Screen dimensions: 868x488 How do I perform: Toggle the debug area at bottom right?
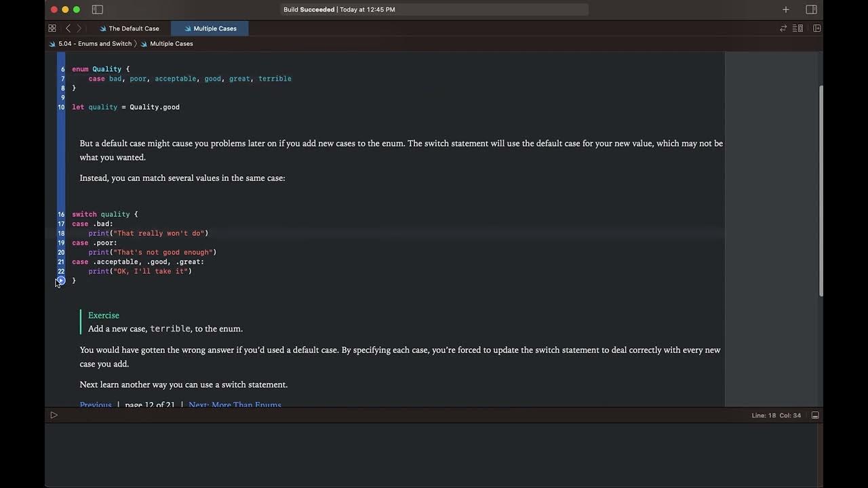pos(815,415)
